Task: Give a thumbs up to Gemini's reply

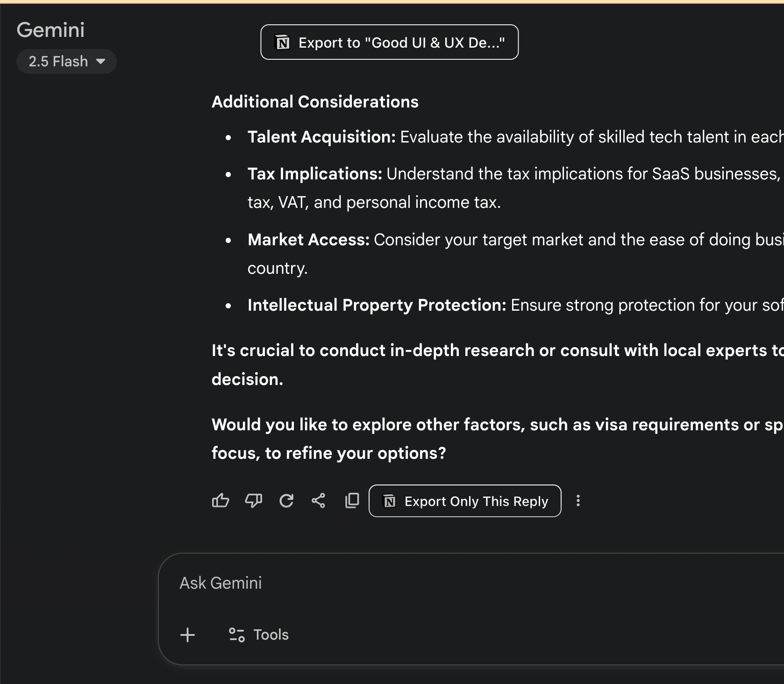Action: tap(221, 501)
